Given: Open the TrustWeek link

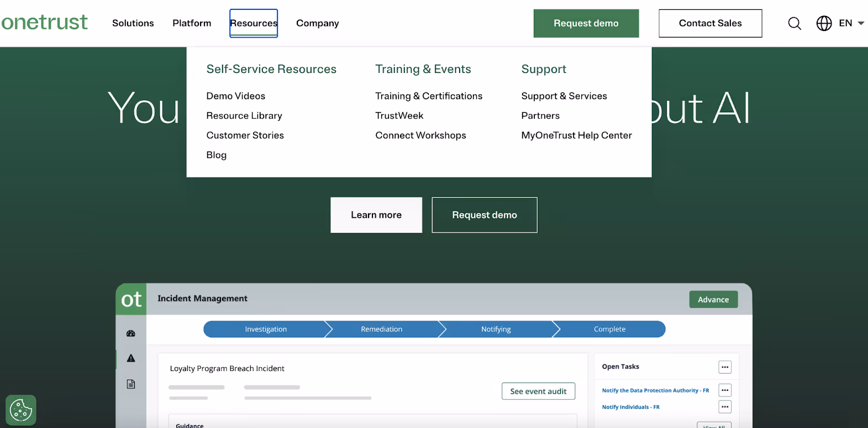Looking at the screenshot, I should click(399, 116).
